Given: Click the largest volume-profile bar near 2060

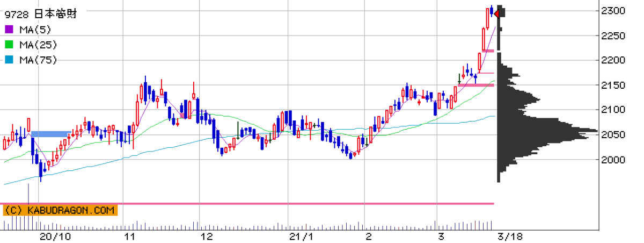Looking at the screenshot, I should (547, 131).
